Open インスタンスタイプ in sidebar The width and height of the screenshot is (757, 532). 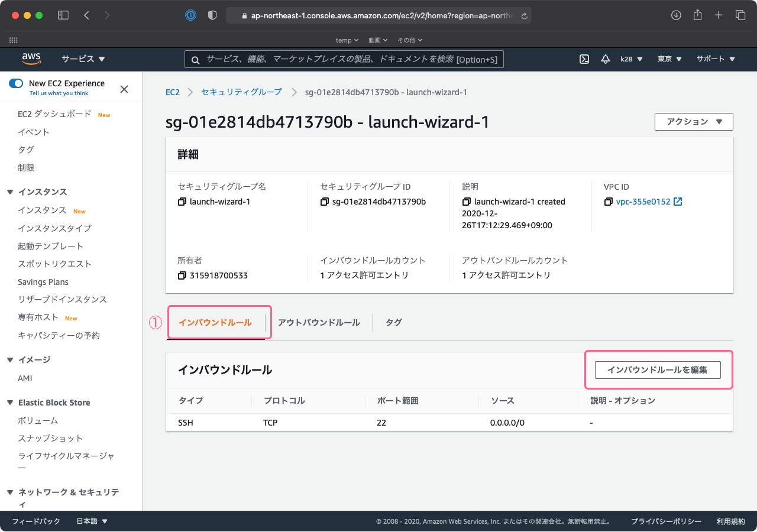[x=54, y=228]
